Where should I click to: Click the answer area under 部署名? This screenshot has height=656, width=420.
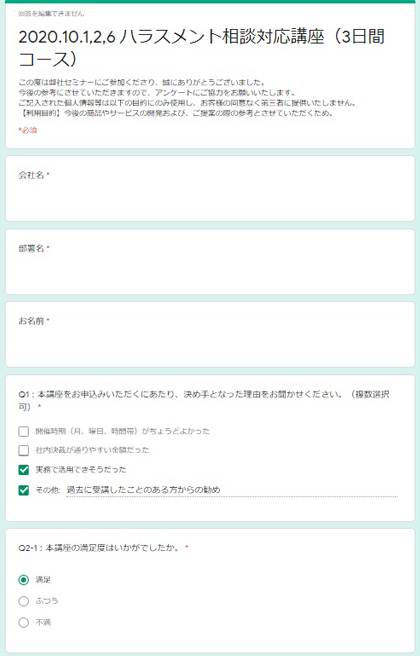click(209, 273)
